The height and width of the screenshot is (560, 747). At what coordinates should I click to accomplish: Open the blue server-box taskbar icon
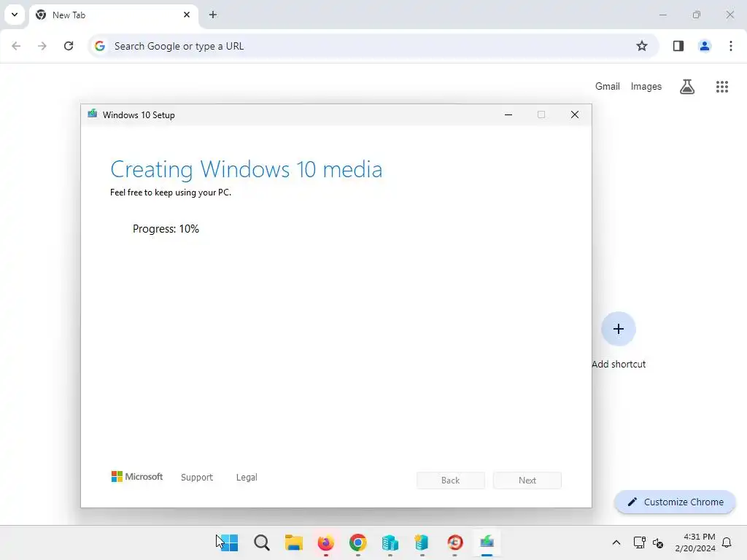[390, 542]
